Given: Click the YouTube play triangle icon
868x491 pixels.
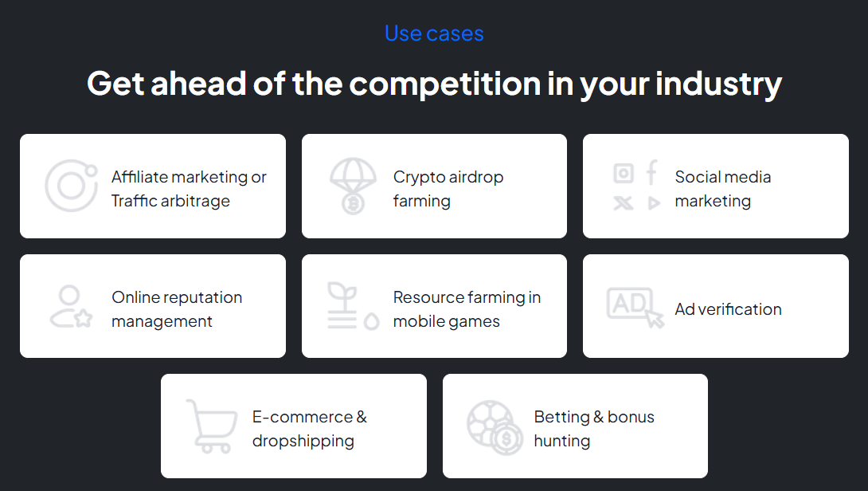Looking at the screenshot, I should pos(654,203).
